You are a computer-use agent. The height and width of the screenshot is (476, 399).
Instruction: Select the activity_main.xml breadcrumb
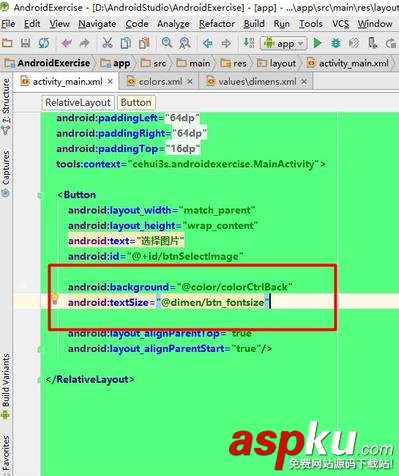point(347,63)
